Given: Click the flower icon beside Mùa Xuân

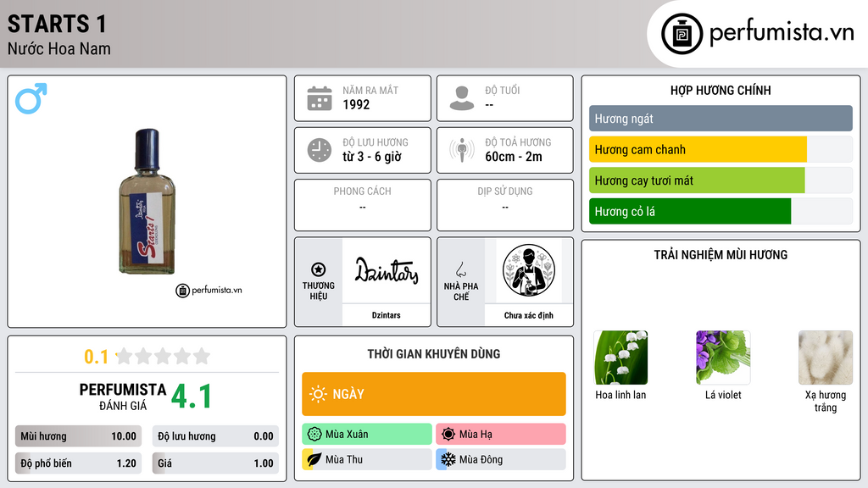Looking at the screenshot, I should coord(314,435).
